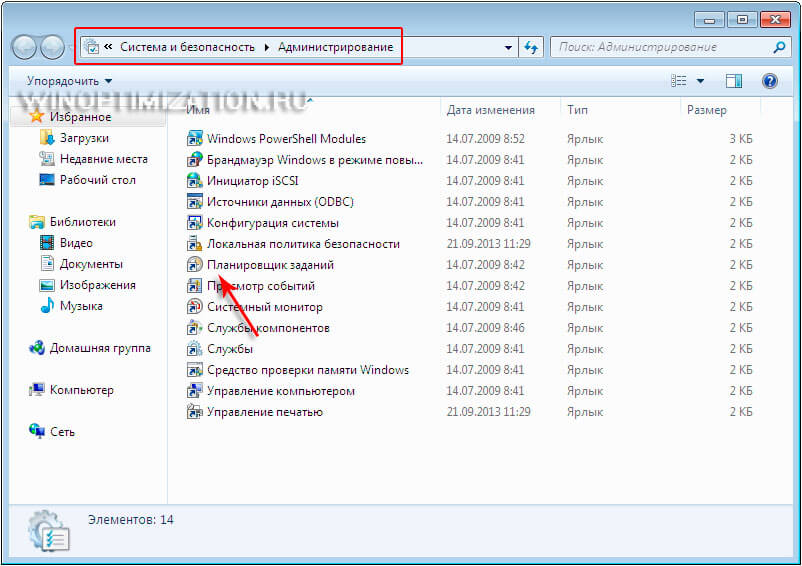Select the Инициатор iSCSI icon
This screenshot has height=566, width=802.
tap(194, 180)
